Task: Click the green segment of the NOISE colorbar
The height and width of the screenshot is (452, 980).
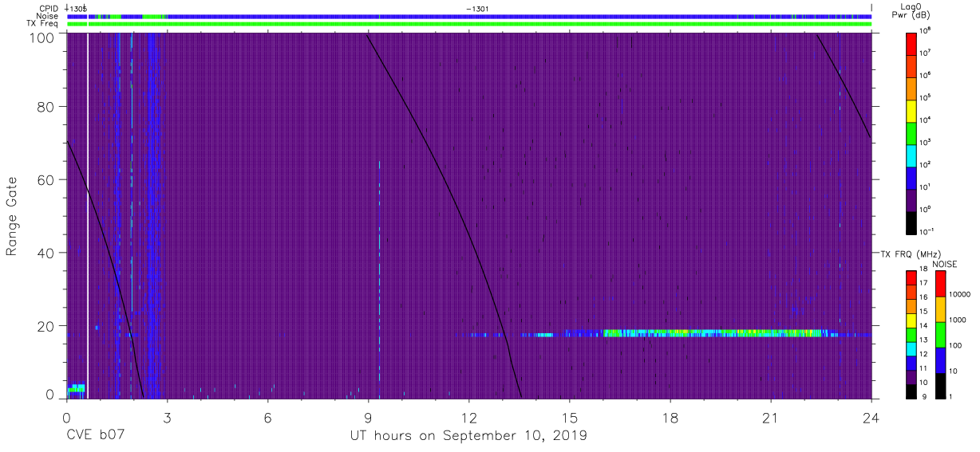Action: [940, 334]
